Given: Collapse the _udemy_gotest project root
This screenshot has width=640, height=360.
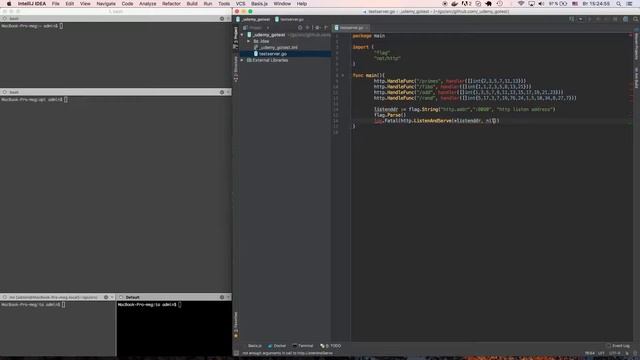Looking at the screenshot, I should click(x=242, y=35).
